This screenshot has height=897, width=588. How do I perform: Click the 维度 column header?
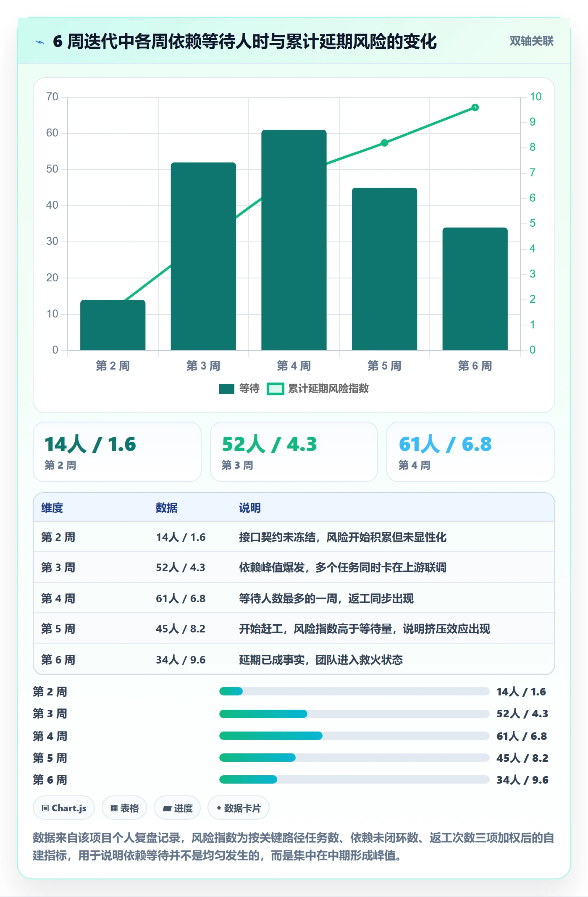[52, 508]
